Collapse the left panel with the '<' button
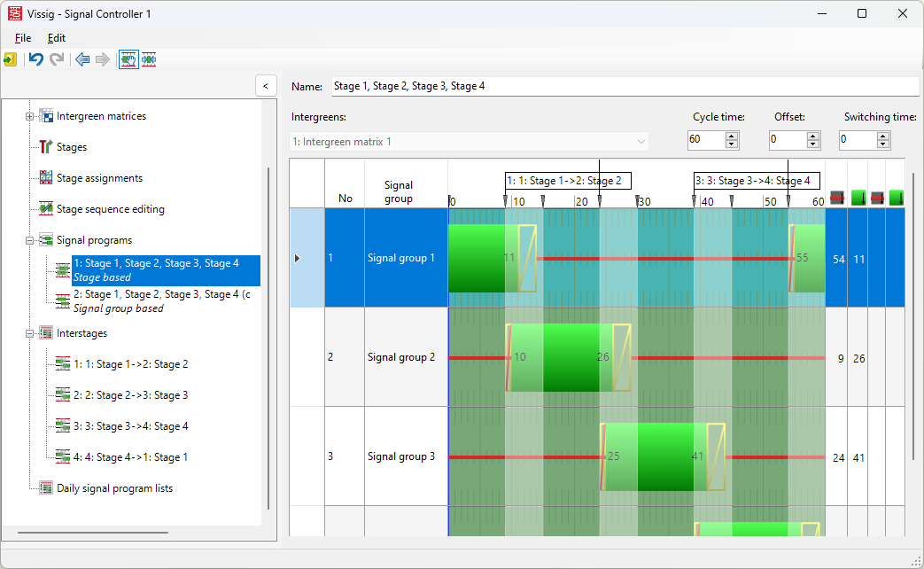Image resolution: width=924 pixels, height=569 pixels. (265, 86)
